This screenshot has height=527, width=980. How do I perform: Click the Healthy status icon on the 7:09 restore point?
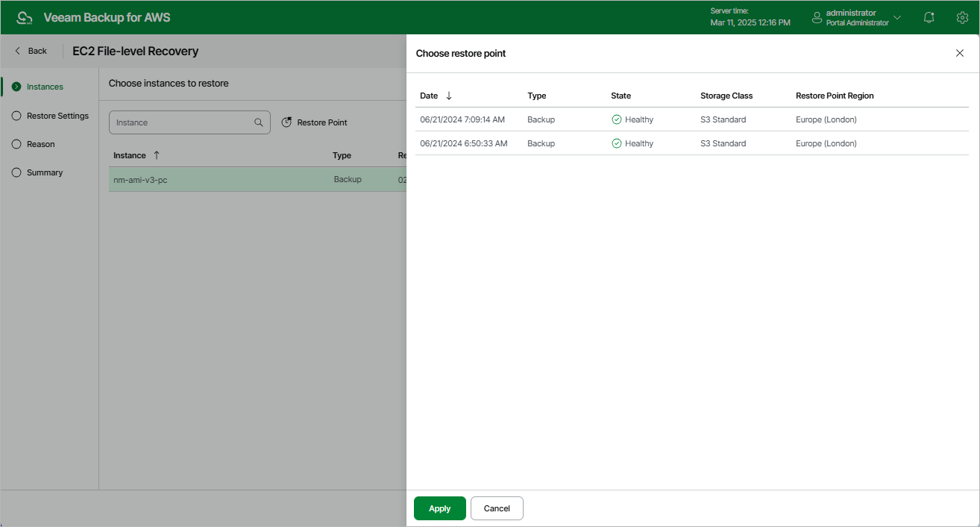pos(617,119)
